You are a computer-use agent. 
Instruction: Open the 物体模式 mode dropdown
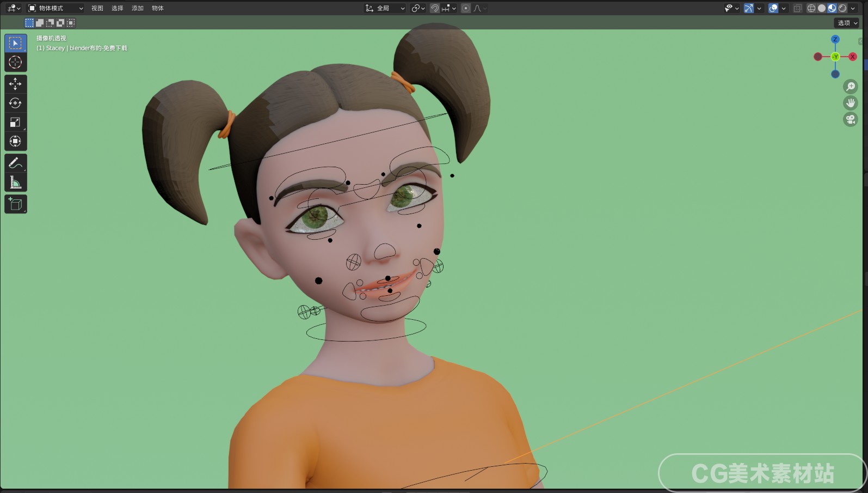[x=56, y=8]
